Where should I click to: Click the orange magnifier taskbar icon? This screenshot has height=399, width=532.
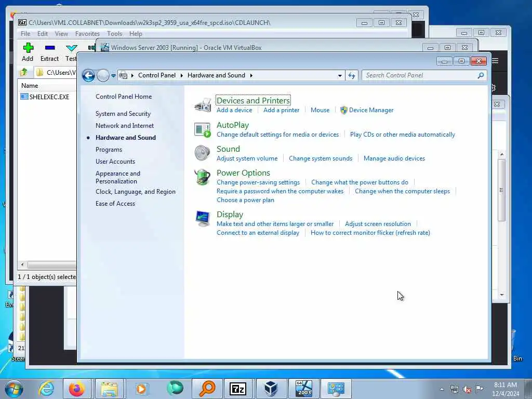coord(207,389)
